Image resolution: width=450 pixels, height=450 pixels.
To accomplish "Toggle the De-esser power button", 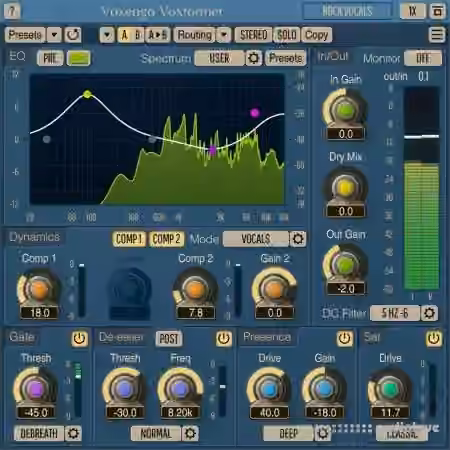I will coord(224,339).
